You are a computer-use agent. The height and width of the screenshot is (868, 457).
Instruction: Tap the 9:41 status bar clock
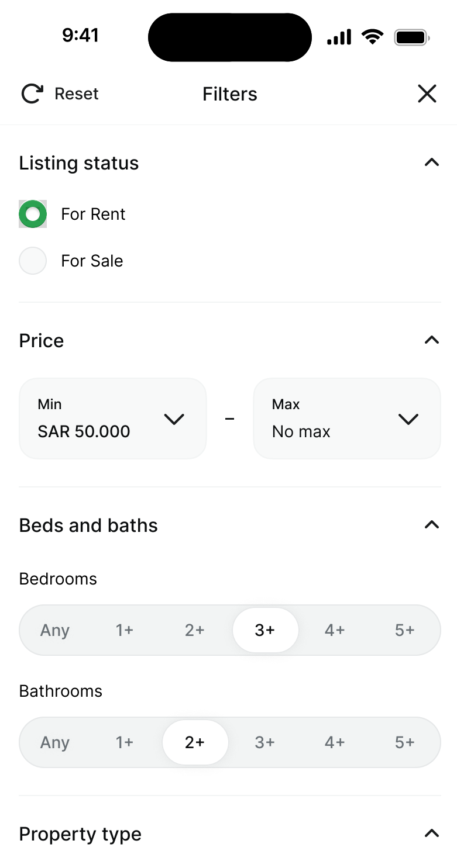pyautogui.click(x=80, y=36)
